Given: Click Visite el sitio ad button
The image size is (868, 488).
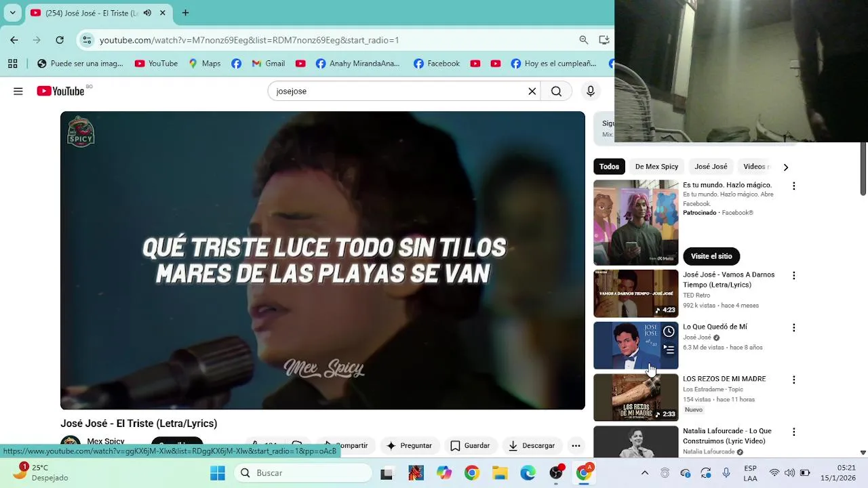Looking at the screenshot, I should tap(711, 256).
